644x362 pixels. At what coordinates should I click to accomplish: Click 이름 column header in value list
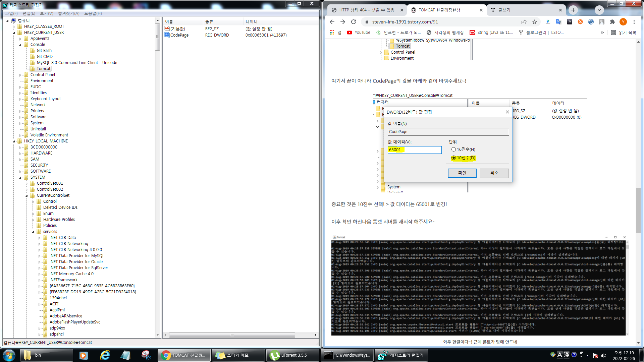(183, 21)
